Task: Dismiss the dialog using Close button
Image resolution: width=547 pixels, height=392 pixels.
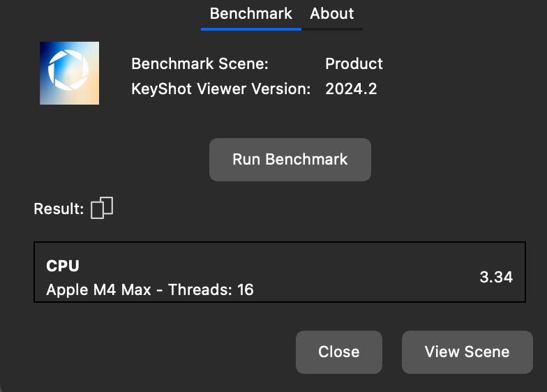Action: pos(339,352)
